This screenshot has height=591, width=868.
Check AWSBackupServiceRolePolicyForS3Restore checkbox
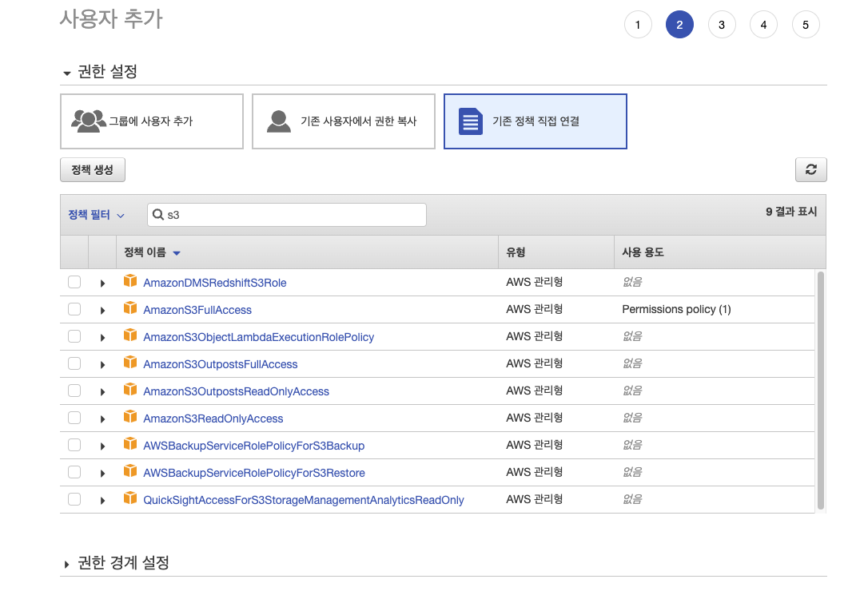coord(74,472)
